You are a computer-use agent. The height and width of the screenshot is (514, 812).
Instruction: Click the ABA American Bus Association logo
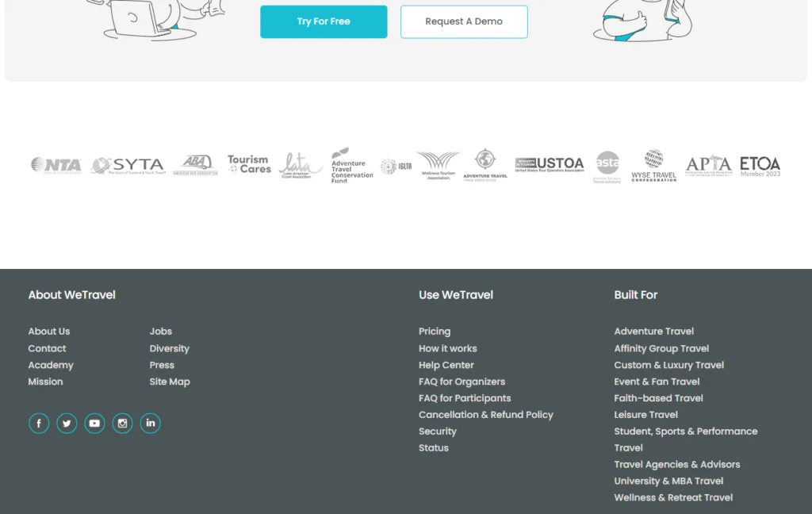[195, 165]
